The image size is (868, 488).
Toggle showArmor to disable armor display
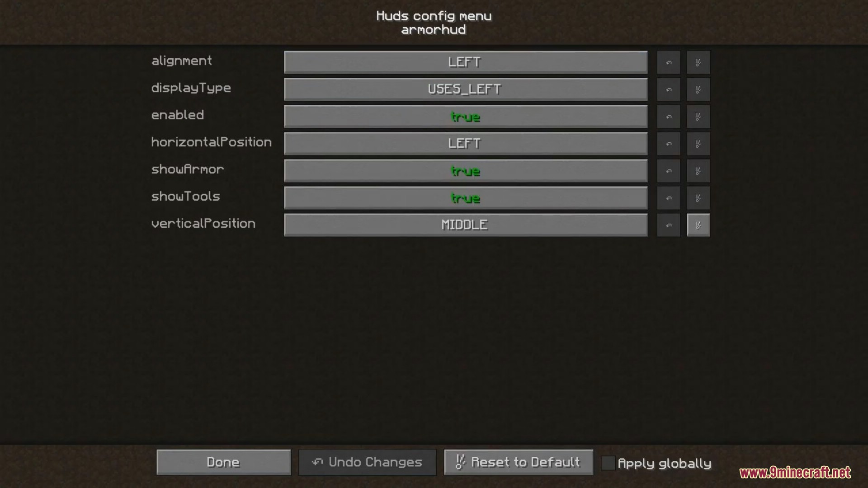pyautogui.click(x=465, y=170)
